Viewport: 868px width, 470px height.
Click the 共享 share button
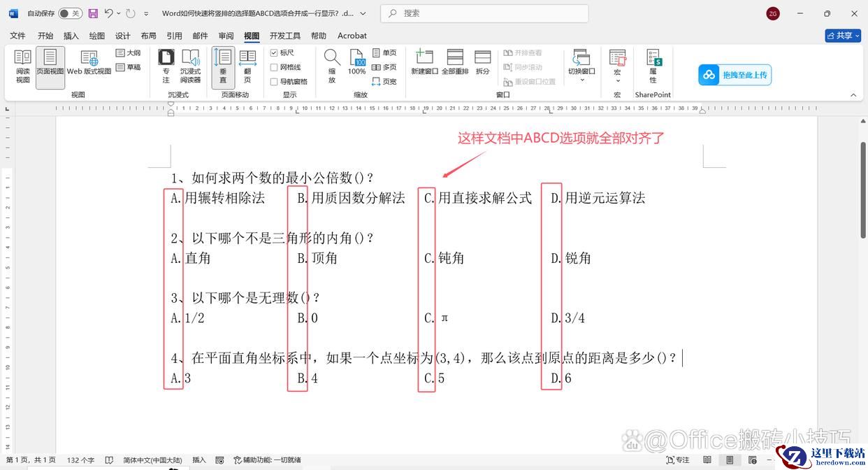[x=842, y=36]
